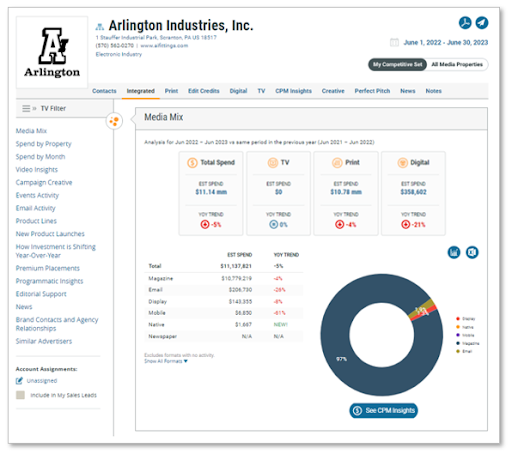This screenshot has height=454, width=512.
Task: Open the June 1, 2022 - June 30, 2023 date range
Action: pyautogui.click(x=446, y=42)
